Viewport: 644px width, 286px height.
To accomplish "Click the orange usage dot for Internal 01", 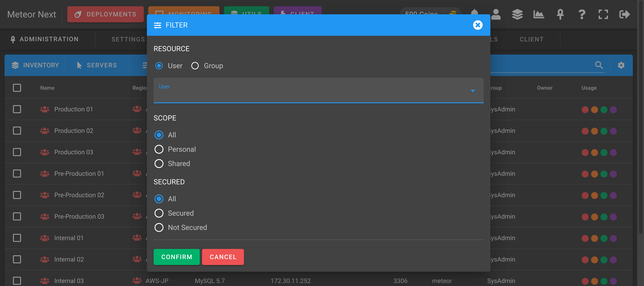I will pyautogui.click(x=594, y=238).
